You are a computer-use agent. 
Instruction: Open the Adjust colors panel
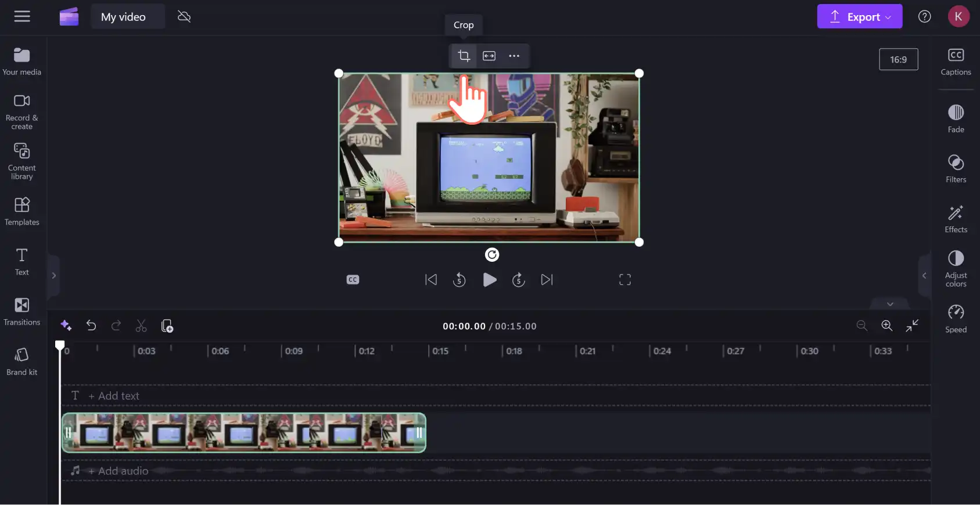(956, 268)
